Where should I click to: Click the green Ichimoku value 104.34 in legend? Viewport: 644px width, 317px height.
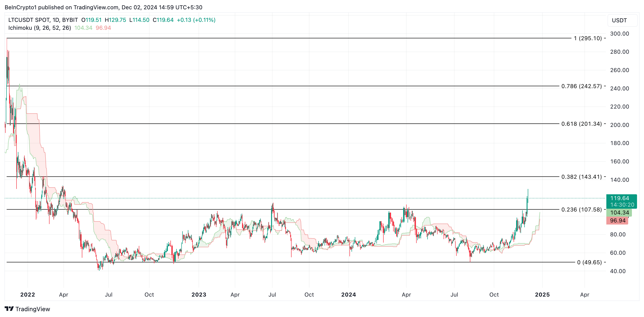tap(83, 28)
